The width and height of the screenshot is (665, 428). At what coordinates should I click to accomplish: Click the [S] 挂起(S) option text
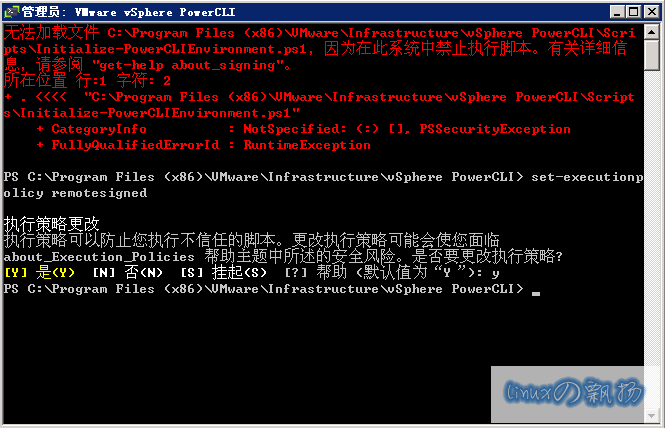pyautogui.click(x=224, y=272)
